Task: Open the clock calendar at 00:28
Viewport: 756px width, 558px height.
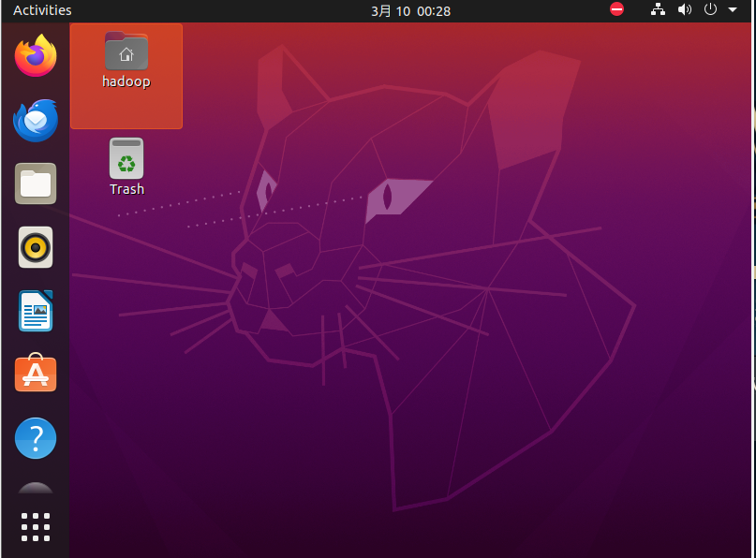Action: pyautogui.click(x=410, y=11)
